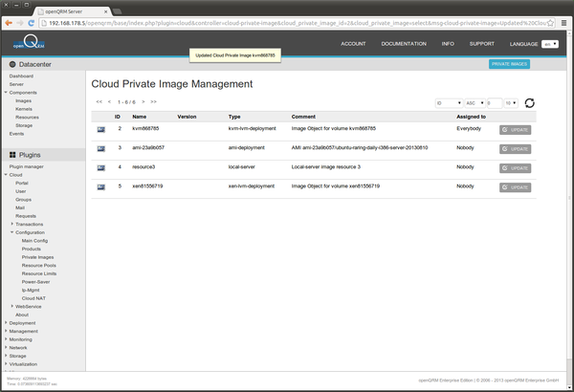
Task: Click the browser back arrow
Action: pos(9,23)
